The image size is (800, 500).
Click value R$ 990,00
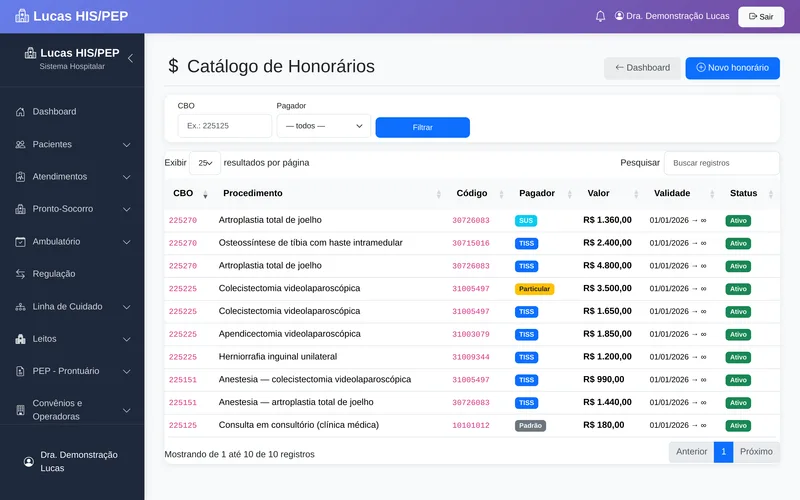coord(604,380)
